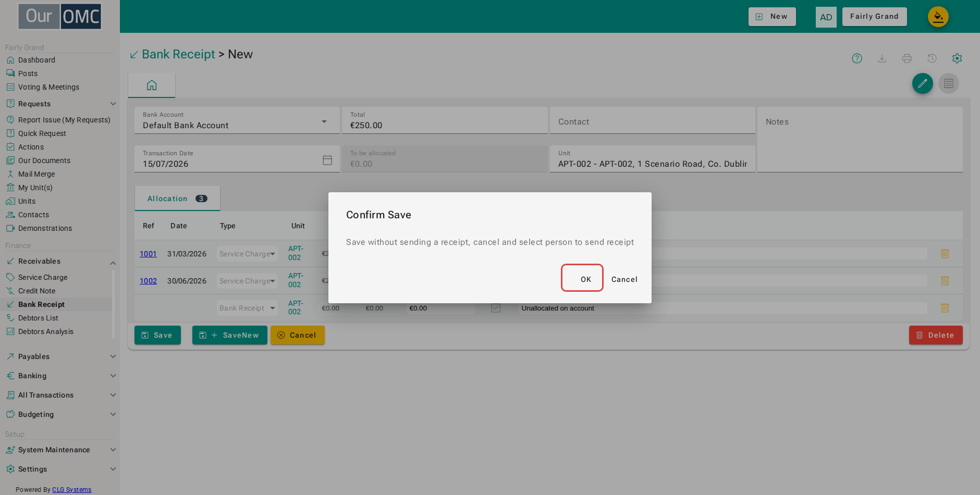Confirm save with the OK button
Screen dimensions: 980x495
582,278
